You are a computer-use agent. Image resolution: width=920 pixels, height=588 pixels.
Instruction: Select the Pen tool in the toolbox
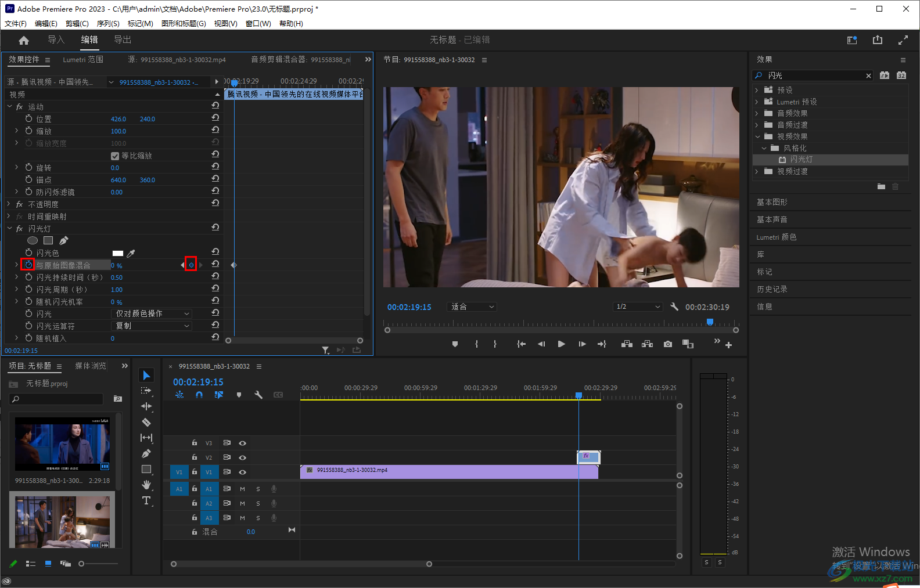coord(146,453)
